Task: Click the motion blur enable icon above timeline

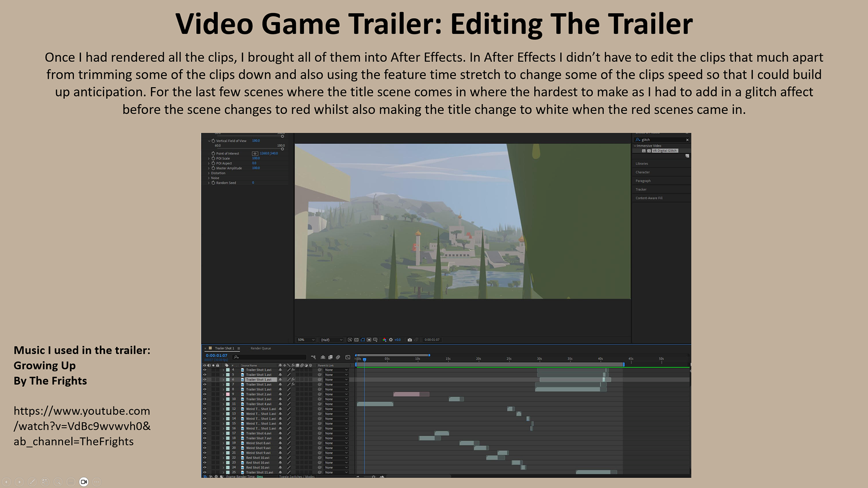Action: click(338, 357)
